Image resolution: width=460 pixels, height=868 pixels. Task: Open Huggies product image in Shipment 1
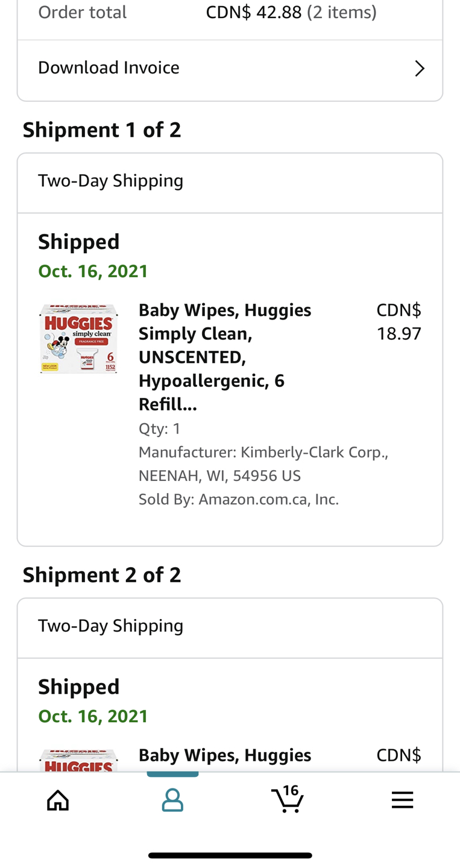pyautogui.click(x=78, y=339)
